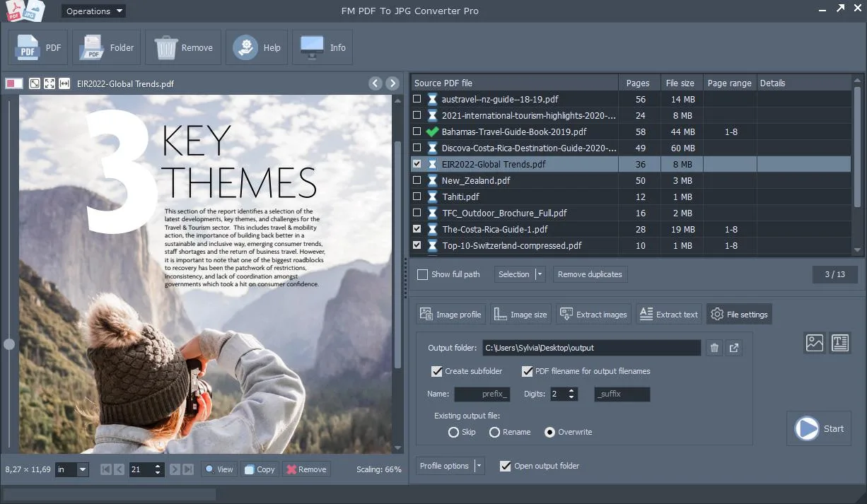Viewport: 867px width, 504px height.
Task: Uncheck the Create subfolder option
Action: [436, 371]
